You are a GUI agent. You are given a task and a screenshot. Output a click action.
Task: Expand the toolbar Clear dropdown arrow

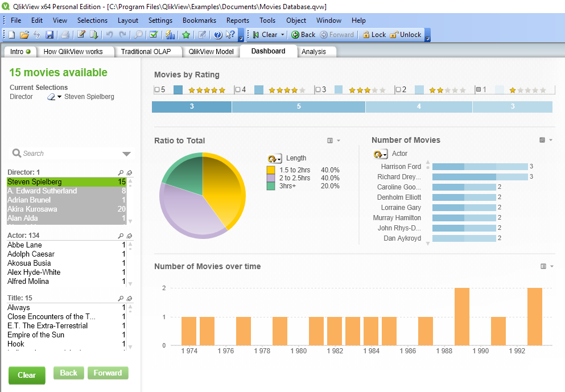coord(282,35)
